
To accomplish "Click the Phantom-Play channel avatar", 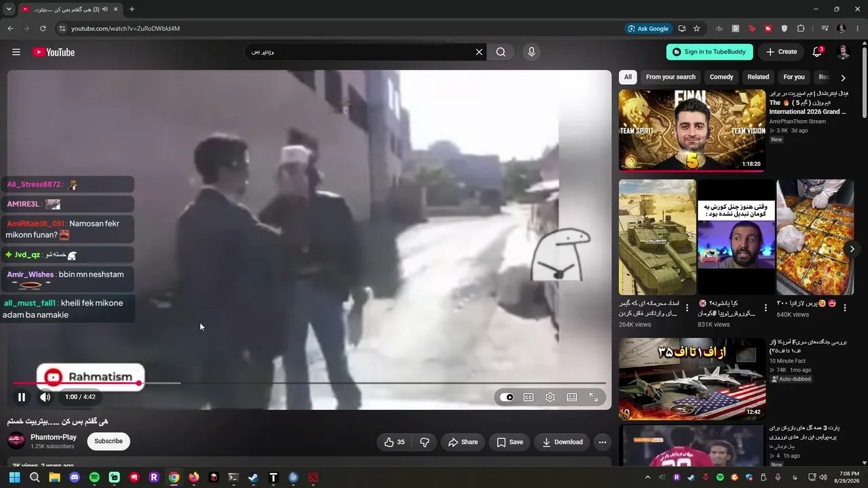I will (16, 441).
